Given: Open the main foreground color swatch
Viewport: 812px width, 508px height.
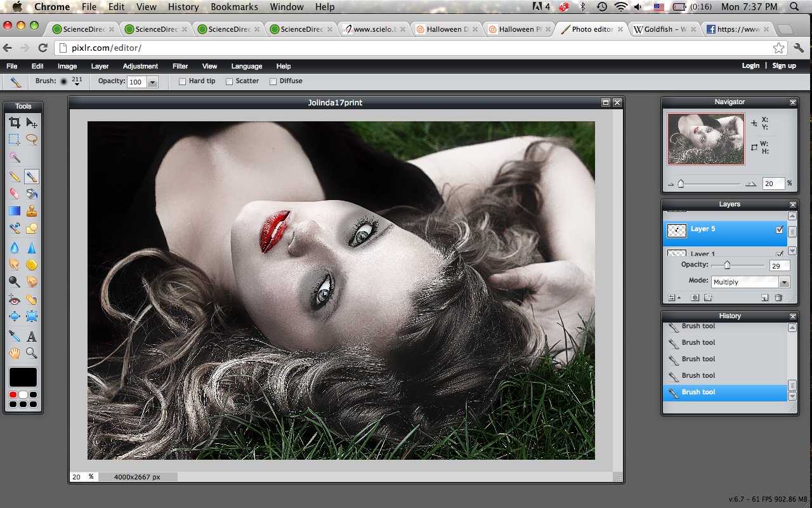Looking at the screenshot, I should pos(23,377).
